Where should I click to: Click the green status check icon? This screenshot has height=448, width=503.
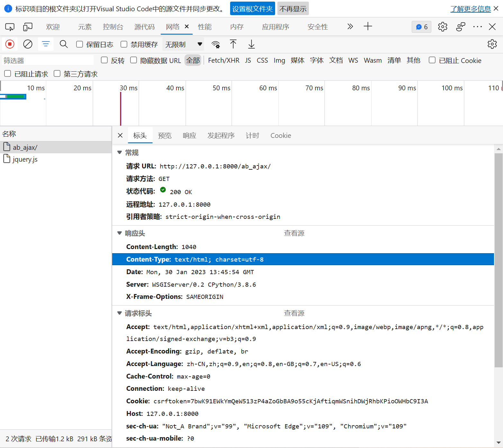point(163,190)
